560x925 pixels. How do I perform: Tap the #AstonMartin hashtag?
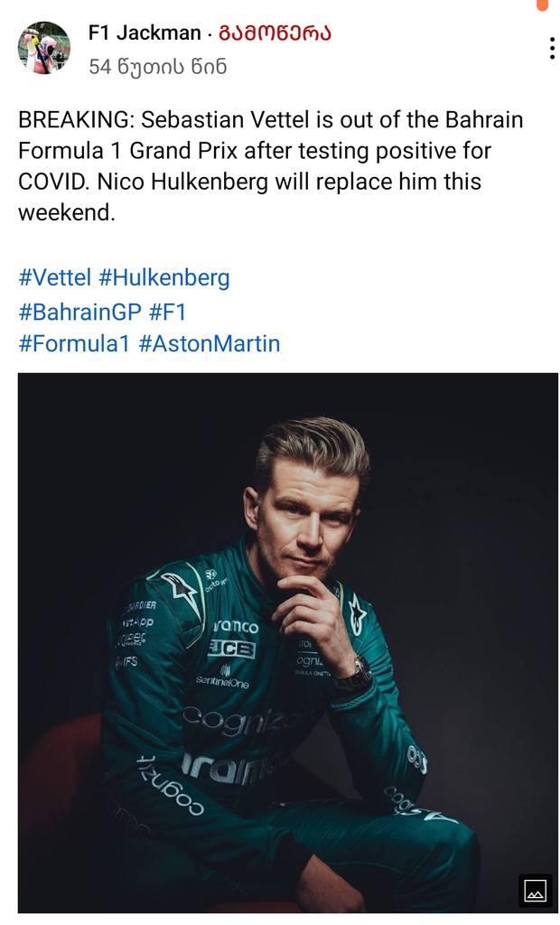pos(210,344)
